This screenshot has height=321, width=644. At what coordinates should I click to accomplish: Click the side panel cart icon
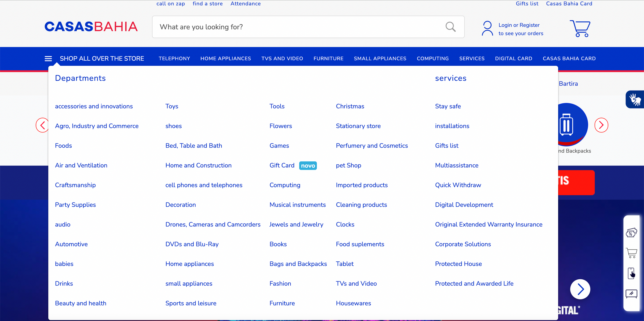631,253
